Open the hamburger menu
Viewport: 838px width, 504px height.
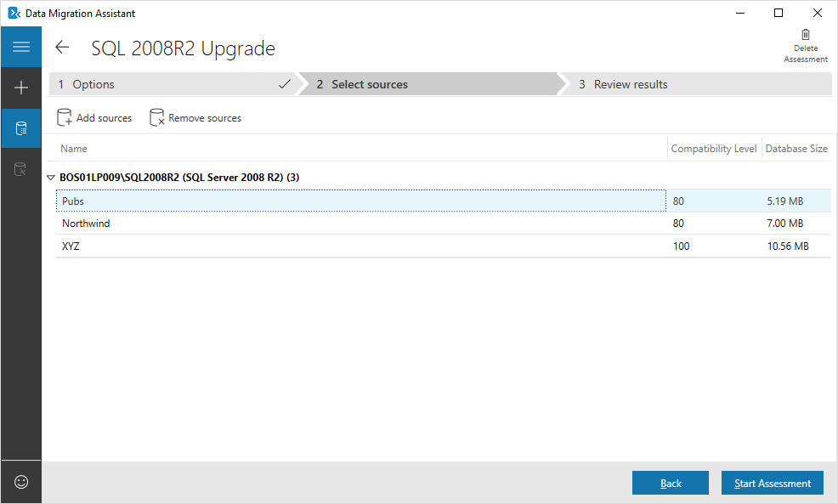[x=21, y=47]
